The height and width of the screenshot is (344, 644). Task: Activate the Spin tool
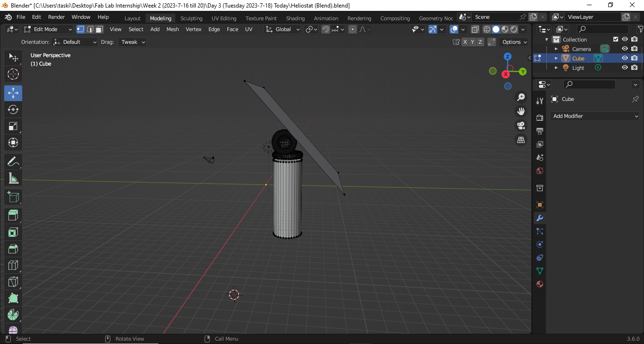point(13,315)
